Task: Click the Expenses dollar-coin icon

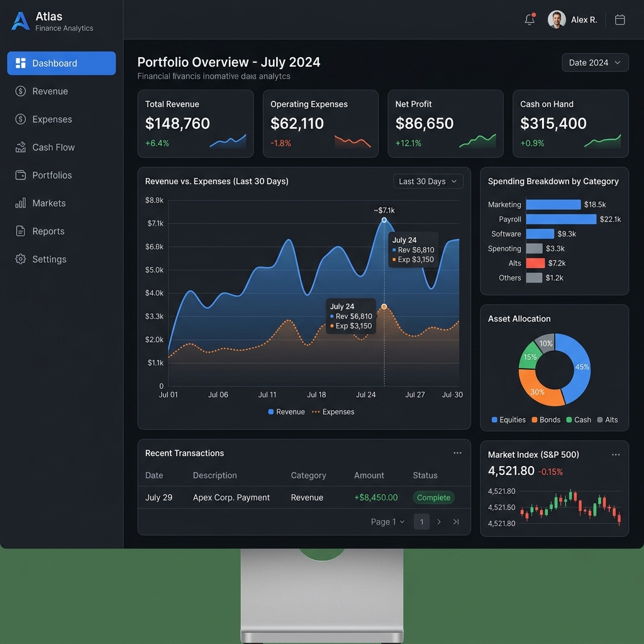Action: [x=21, y=119]
